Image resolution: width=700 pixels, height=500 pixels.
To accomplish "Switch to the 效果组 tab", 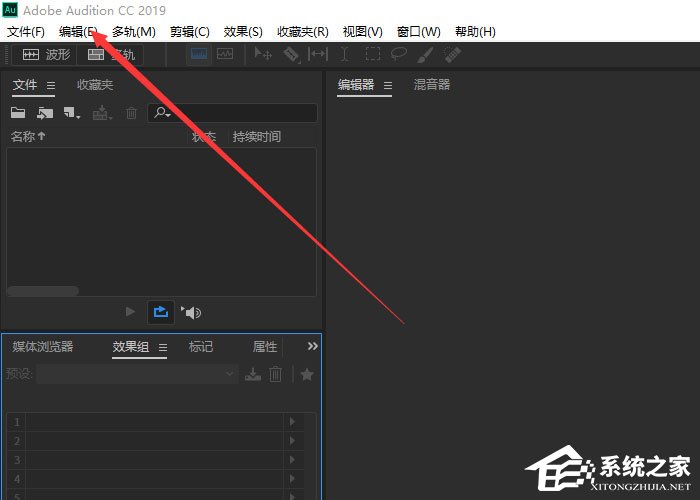I will point(130,346).
